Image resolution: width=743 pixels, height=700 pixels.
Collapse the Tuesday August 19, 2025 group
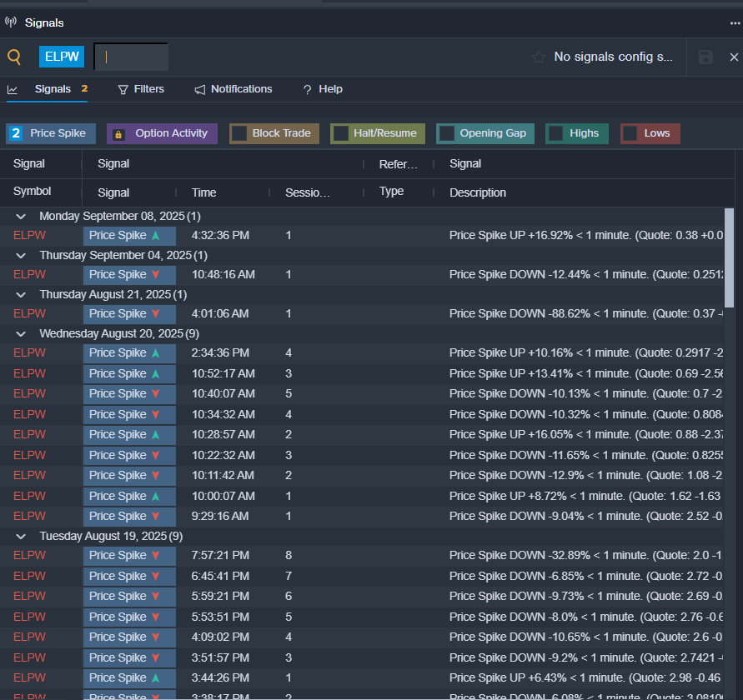(x=21, y=536)
